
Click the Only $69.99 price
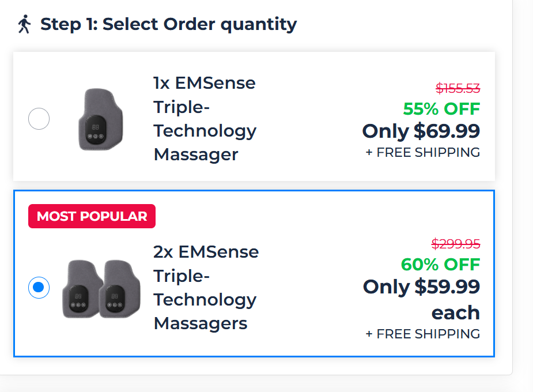[x=421, y=131]
